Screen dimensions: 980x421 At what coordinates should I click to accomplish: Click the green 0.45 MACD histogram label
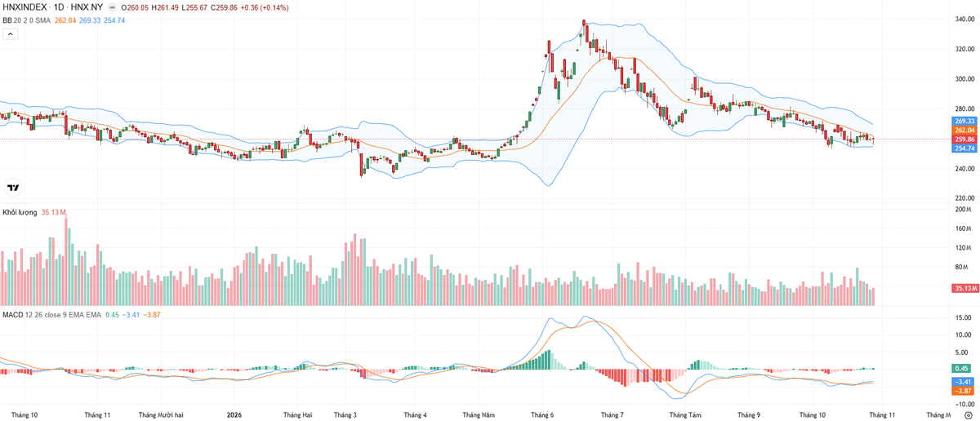tap(961, 369)
